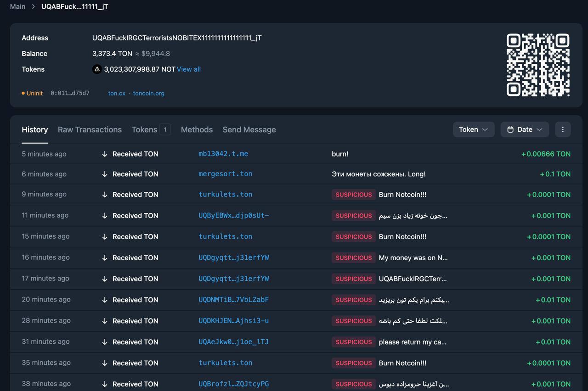Open sender mb13042.t.me
588x391 pixels.
223,154
